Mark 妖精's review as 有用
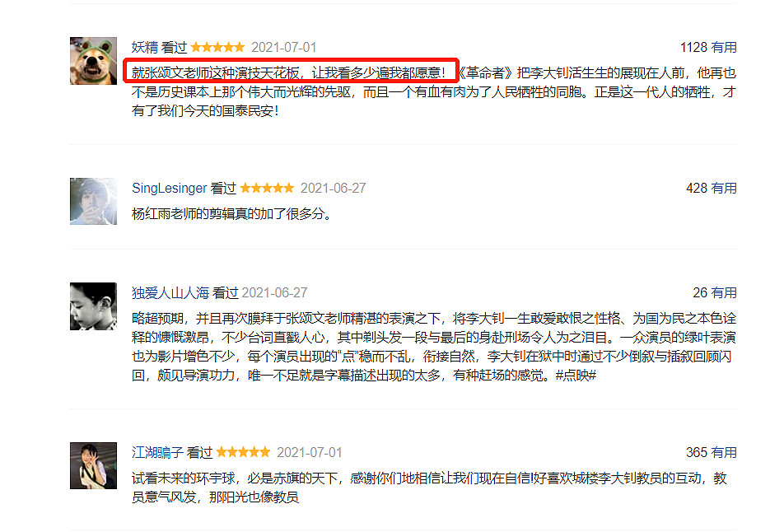Viewport: 784px width, 532px height. point(724,48)
